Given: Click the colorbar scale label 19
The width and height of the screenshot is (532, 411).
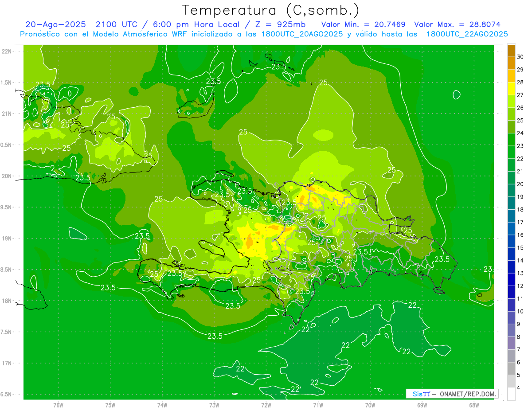Looking at the screenshot, I should [x=520, y=197].
